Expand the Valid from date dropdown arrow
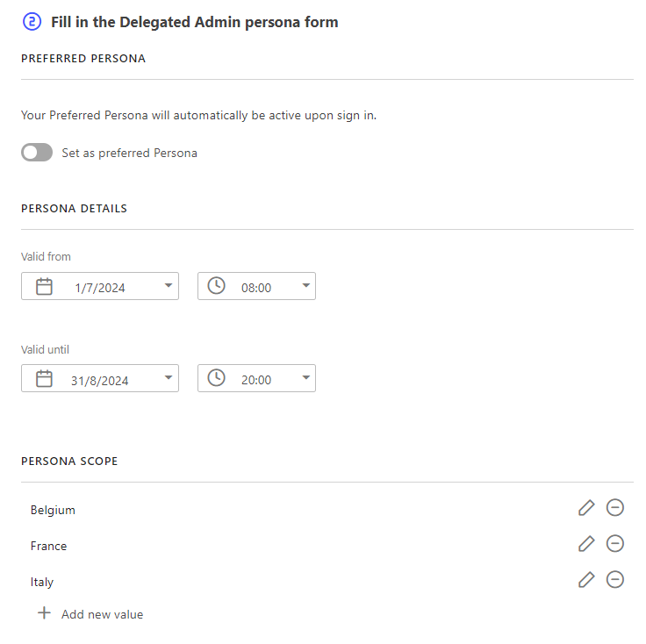 [168, 287]
